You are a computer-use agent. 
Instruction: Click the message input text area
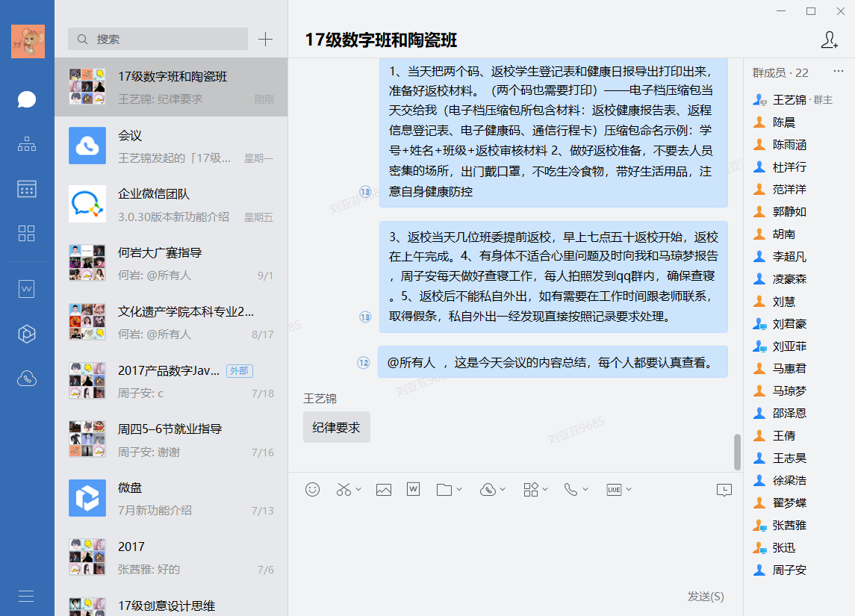pos(515,545)
